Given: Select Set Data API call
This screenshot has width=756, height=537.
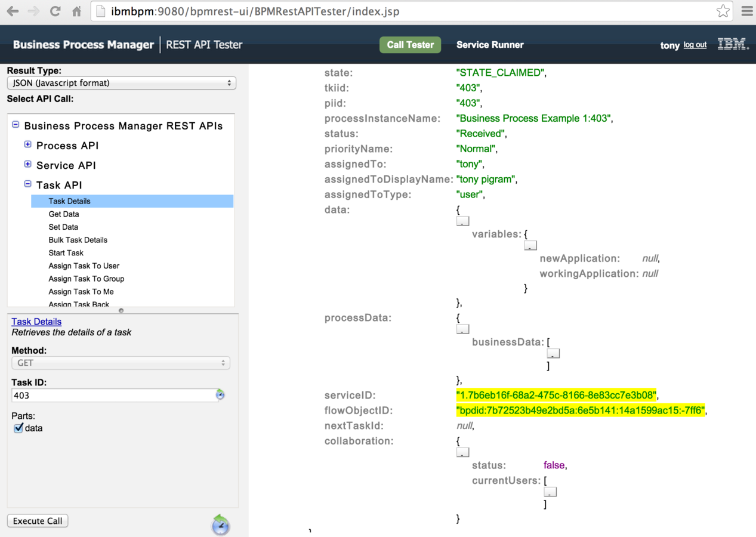Looking at the screenshot, I should [63, 227].
